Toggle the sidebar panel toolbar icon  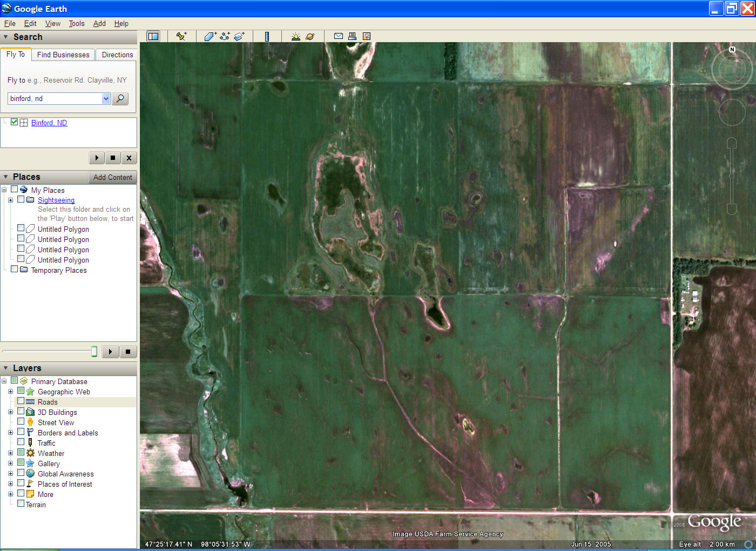coord(153,36)
